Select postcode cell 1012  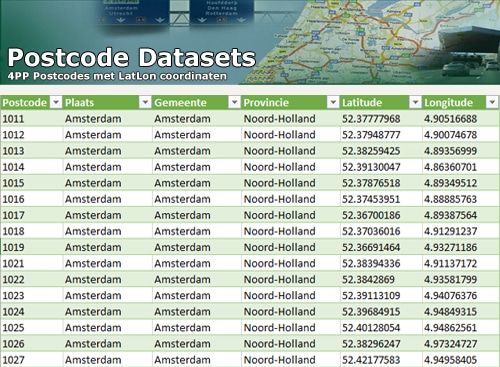tap(32, 135)
